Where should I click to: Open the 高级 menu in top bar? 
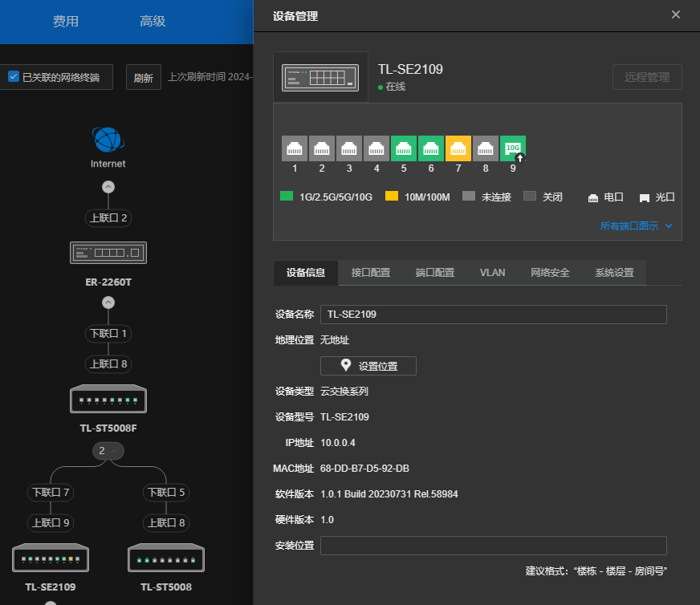point(153,21)
